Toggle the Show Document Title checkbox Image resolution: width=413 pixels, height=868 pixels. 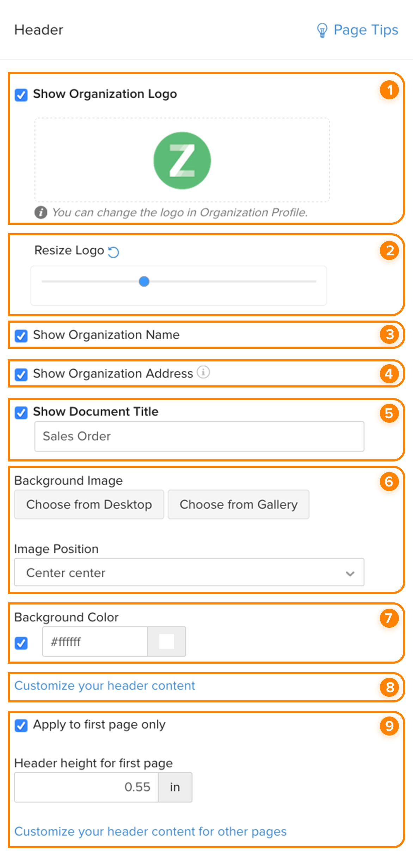(21, 413)
